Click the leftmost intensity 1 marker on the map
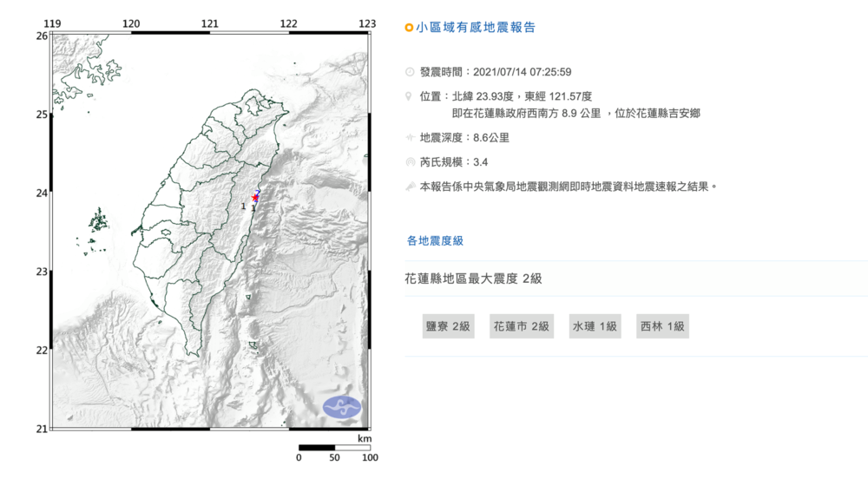Screen dimensions: 868x492 (x=243, y=207)
